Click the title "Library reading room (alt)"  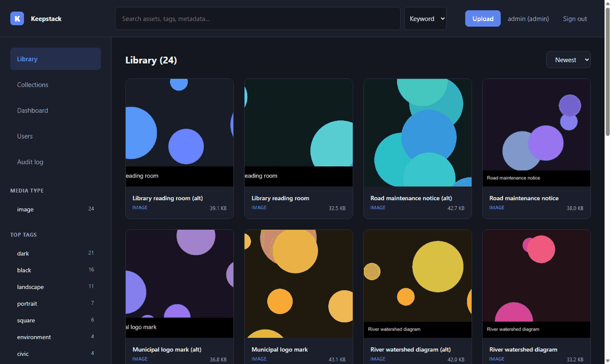tap(168, 198)
